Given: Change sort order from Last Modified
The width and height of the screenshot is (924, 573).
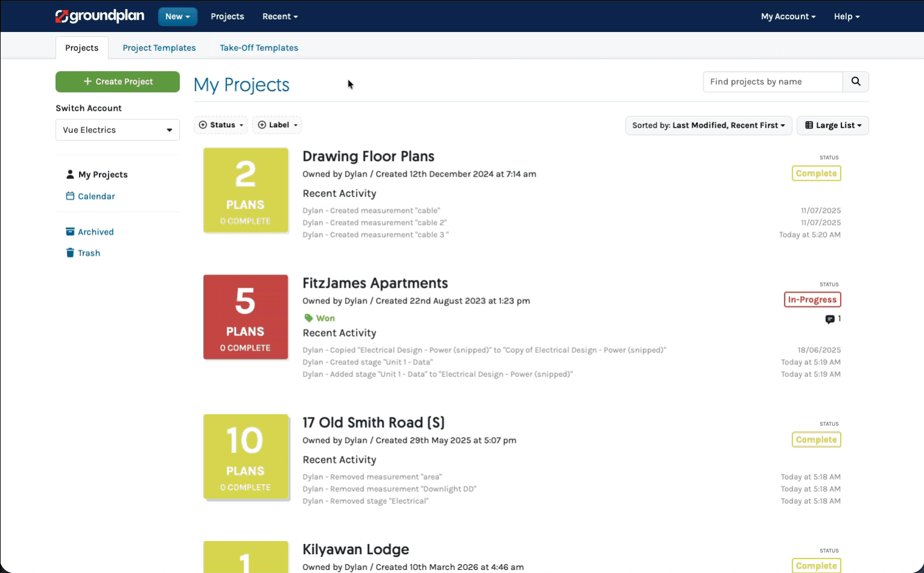Looking at the screenshot, I should 708,125.
